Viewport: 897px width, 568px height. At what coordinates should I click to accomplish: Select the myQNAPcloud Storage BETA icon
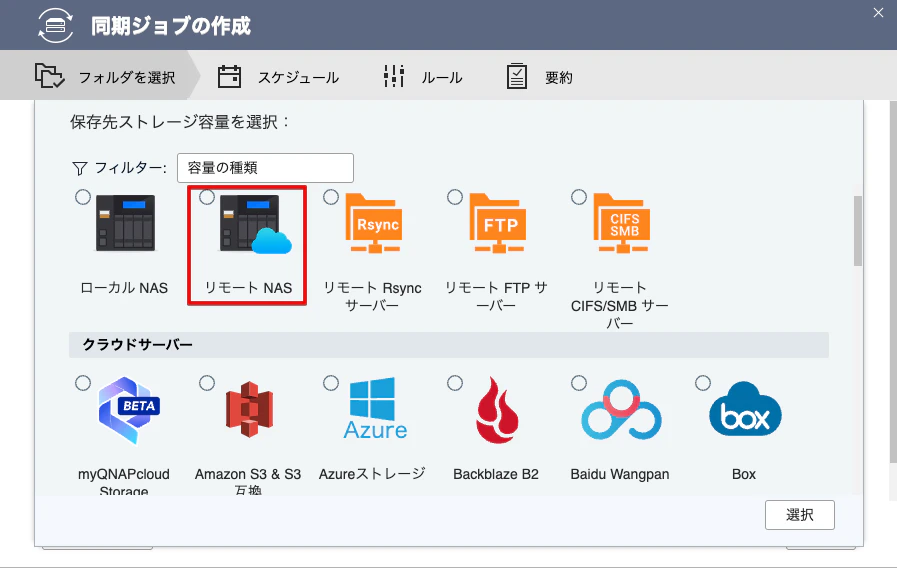[129, 410]
